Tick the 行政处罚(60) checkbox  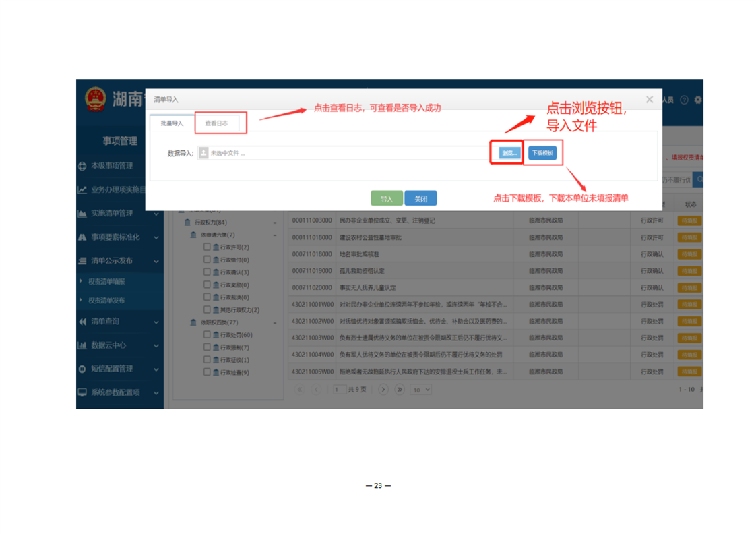(208, 335)
